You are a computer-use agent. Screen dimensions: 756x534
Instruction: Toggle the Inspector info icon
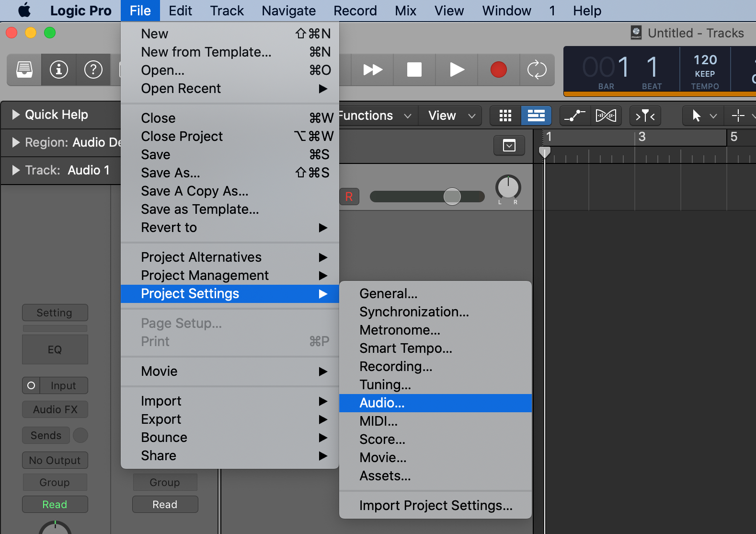pyautogui.click(x=59, y=70)
